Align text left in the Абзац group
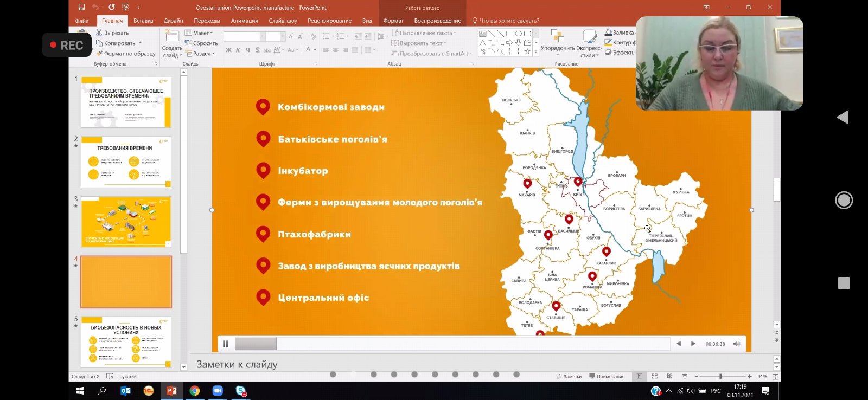 pyautogui.click(x=326, y=50)
